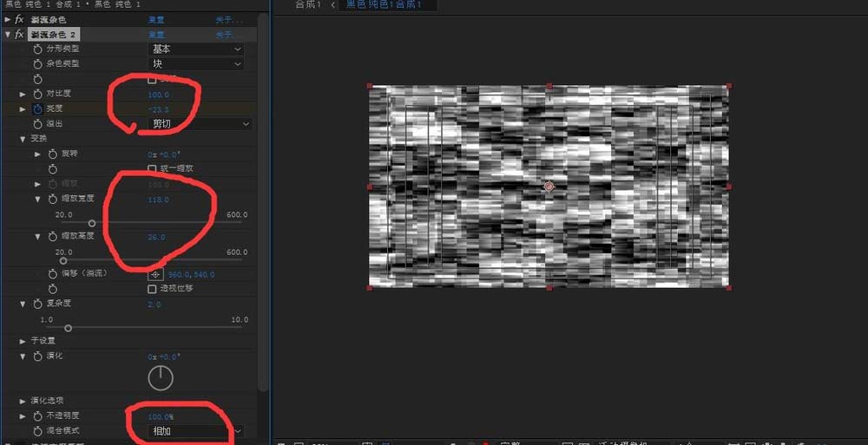
Task: Open the 溢出 dropdown showing 剪切
Action: pos(201,125)
